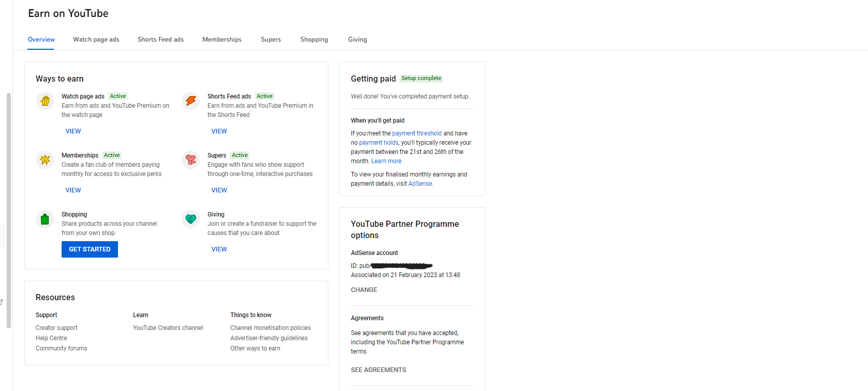The width and height of the screenshot is (868, 391).
Task: Open the Help Centre link
Action: coord(51,338)
